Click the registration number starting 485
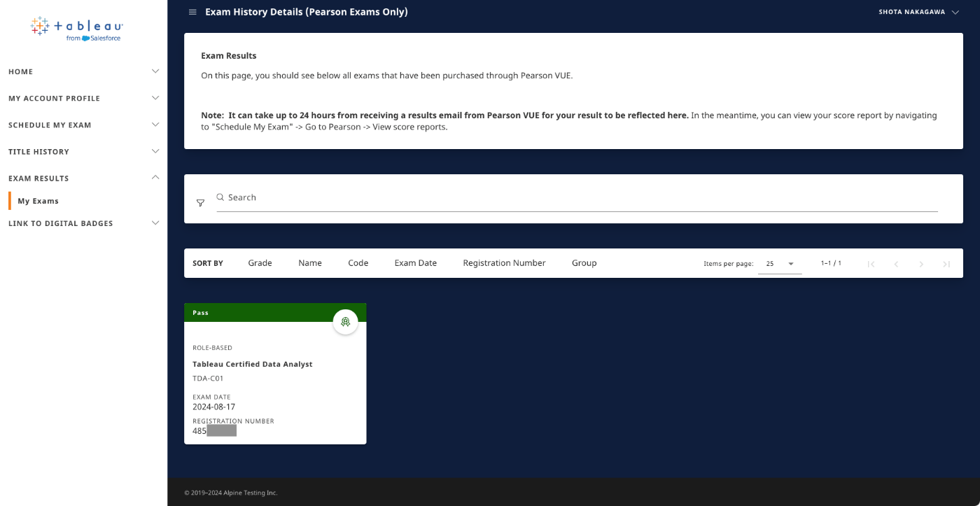980x506 pixels. click(214, 431)
